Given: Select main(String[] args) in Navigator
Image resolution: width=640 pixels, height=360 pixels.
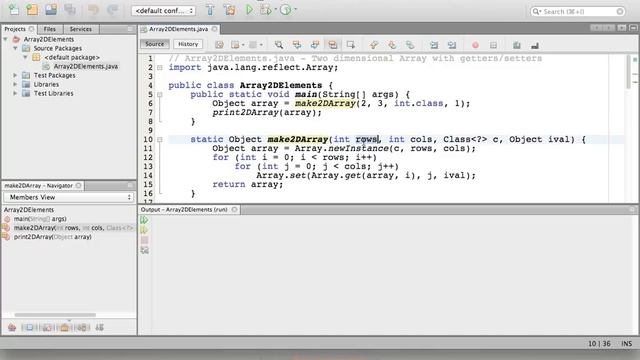Looking at the screenshot, I should tap(40, 219).
